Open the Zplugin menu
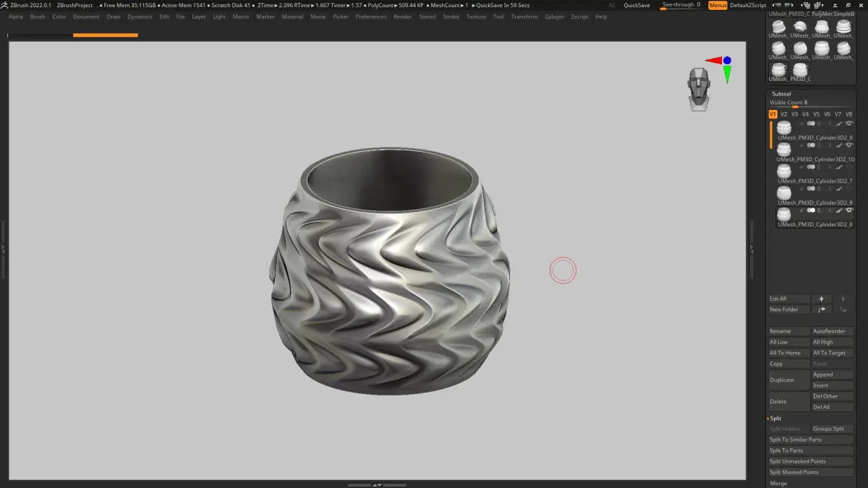The height and width of the screenshot is (488, 868). point(555,17)
